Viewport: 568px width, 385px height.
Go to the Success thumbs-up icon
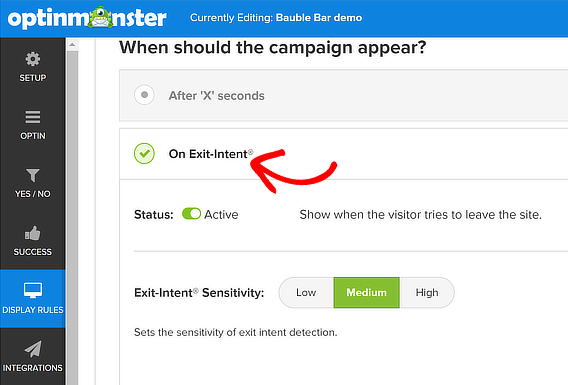(33, 233)
